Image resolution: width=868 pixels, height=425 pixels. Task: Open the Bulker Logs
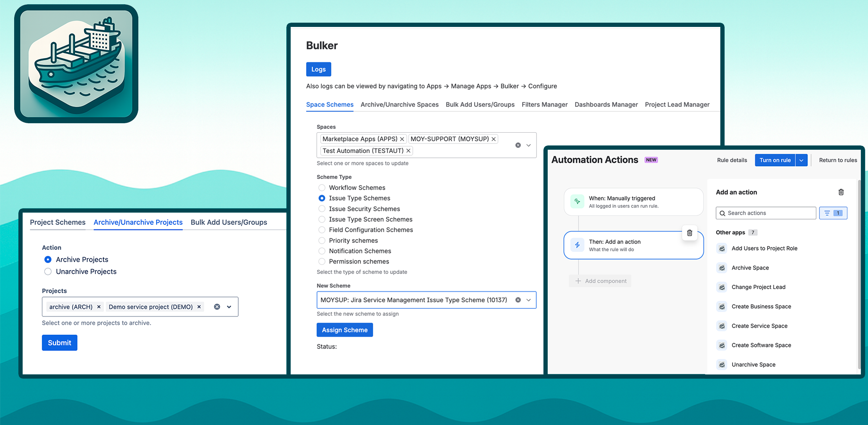tap(318, 69)
